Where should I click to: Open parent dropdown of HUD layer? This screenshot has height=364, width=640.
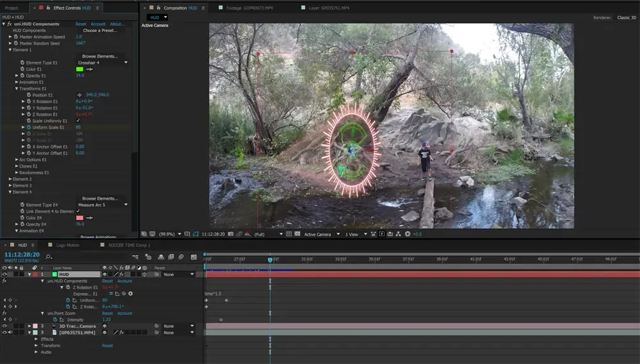pos(179,274)
